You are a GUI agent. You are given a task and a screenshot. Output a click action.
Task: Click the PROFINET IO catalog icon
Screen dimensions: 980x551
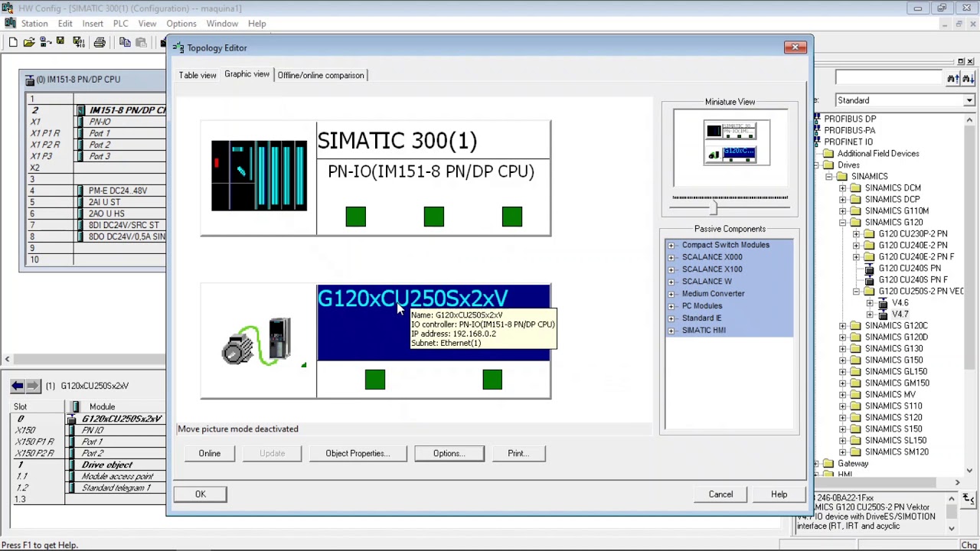(817, 142)
